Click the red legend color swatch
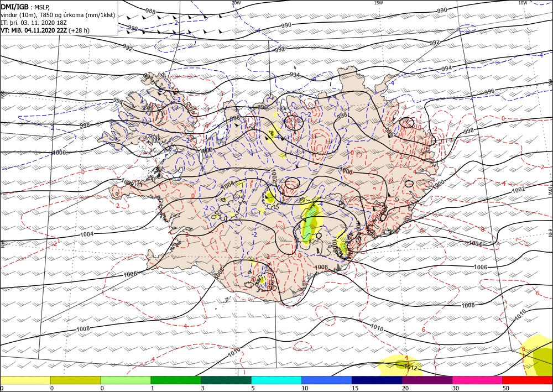Viewport: 553px width, 392px height. [x=528, y=380]
